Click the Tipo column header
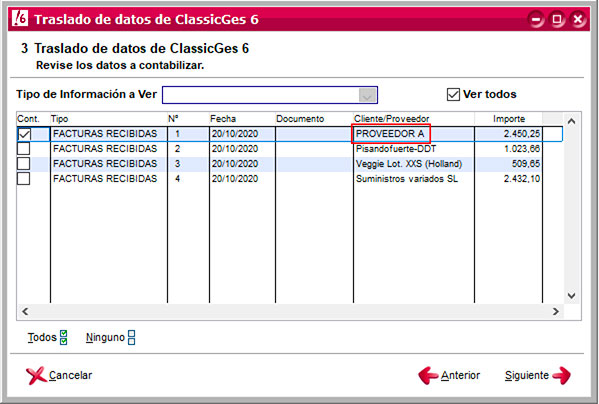This screenshot has width=599, height=404. coord(108,119)
